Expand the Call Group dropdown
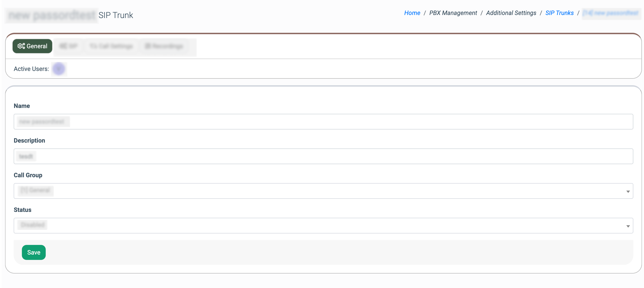Image resolution: width=644 pixels, height=288 pixels. click(323, 191)
